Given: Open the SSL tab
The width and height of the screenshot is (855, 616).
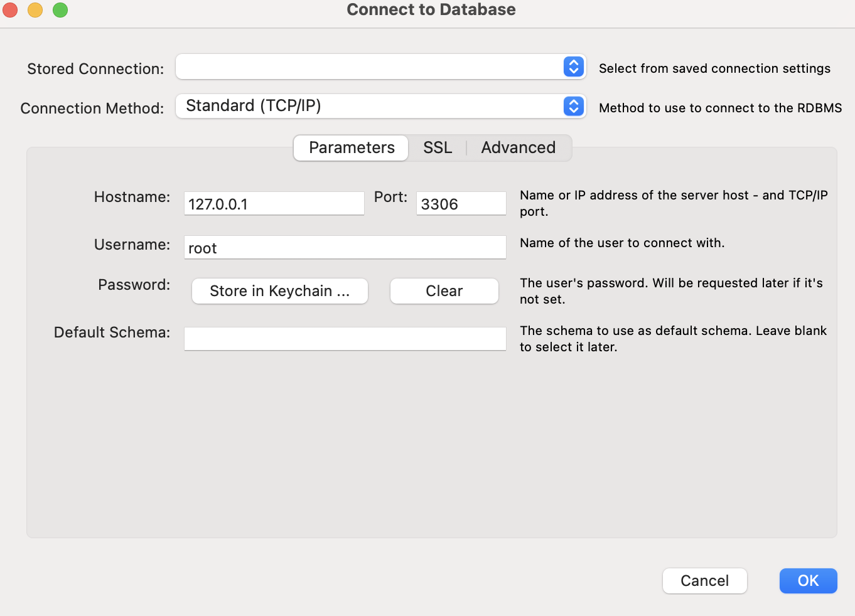Looking at the screenshot, I should pos(438,148).
